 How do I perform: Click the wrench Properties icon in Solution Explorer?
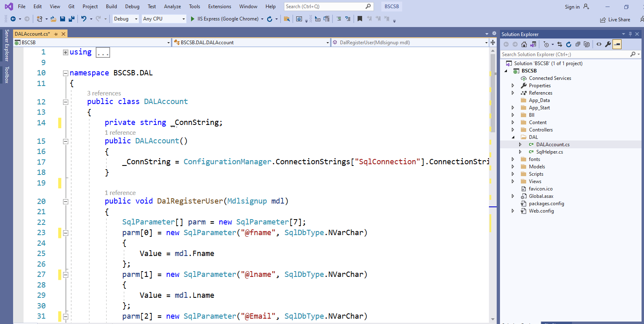[608, 44]
